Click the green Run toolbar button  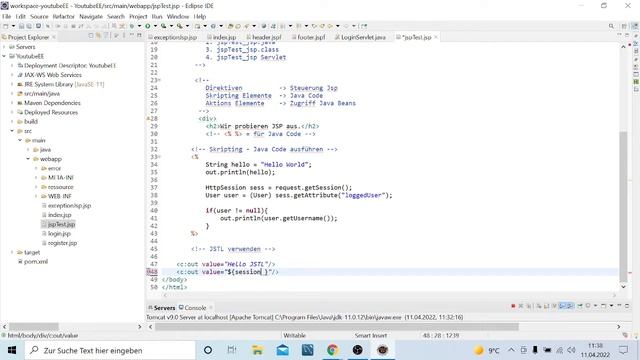147,26
